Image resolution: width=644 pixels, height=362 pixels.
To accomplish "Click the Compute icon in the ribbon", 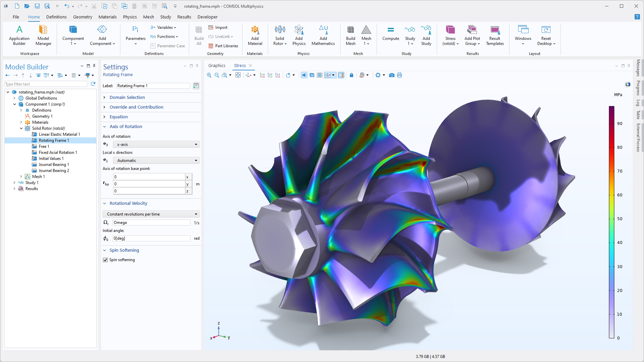I will click(390, 34).
